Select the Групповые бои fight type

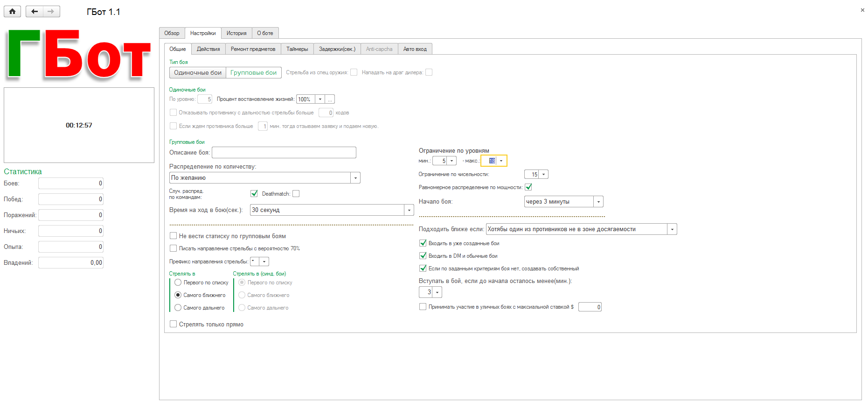(253, 73)
